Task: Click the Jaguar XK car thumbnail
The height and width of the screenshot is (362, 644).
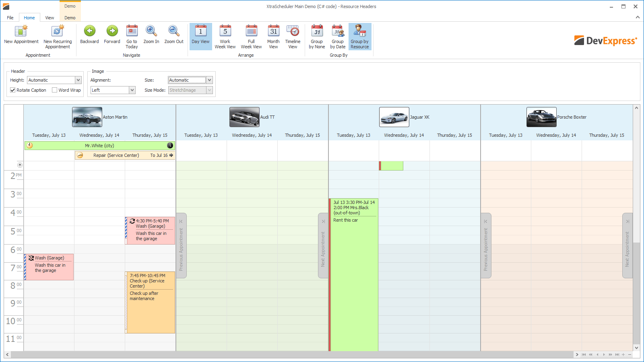Action: coord(394,117)
